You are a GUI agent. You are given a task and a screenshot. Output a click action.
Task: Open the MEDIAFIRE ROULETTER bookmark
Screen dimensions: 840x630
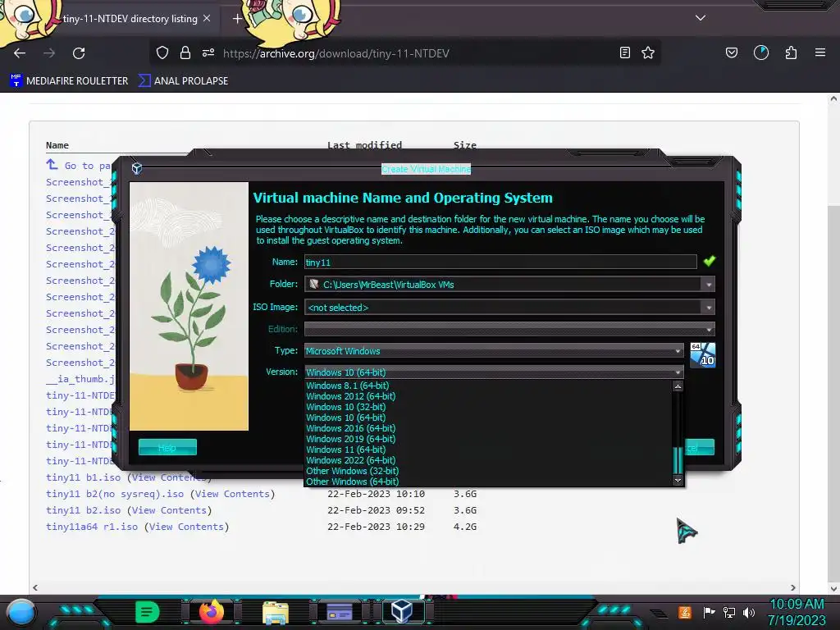(x=70, y=81)
